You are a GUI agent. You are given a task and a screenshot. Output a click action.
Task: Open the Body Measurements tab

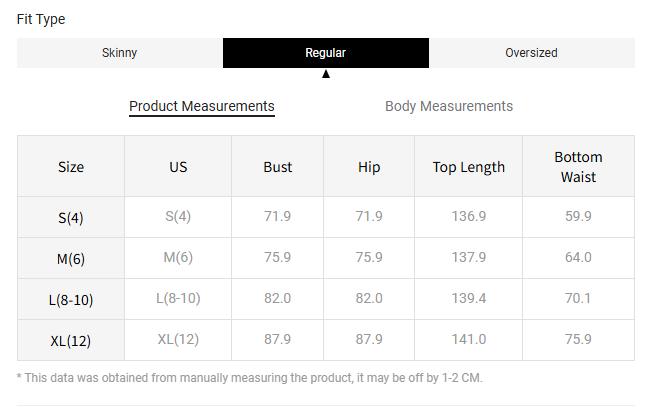coord(449,106)
